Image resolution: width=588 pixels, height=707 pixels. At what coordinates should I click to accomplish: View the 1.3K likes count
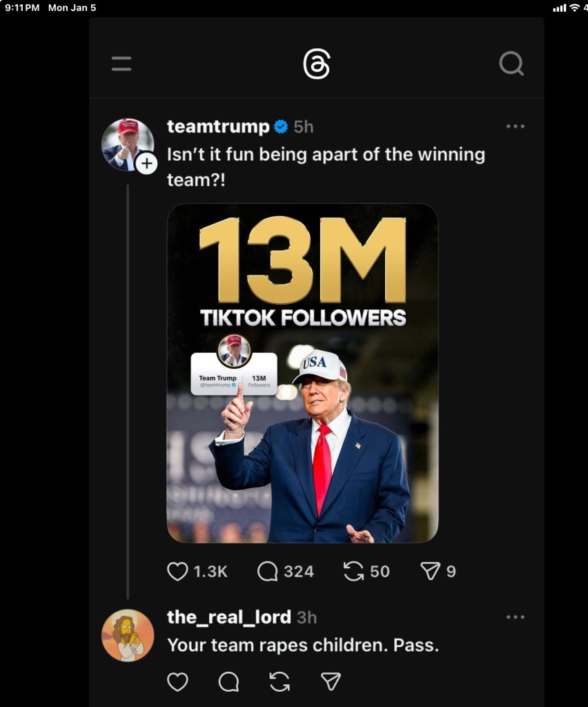tap(210, 572)
